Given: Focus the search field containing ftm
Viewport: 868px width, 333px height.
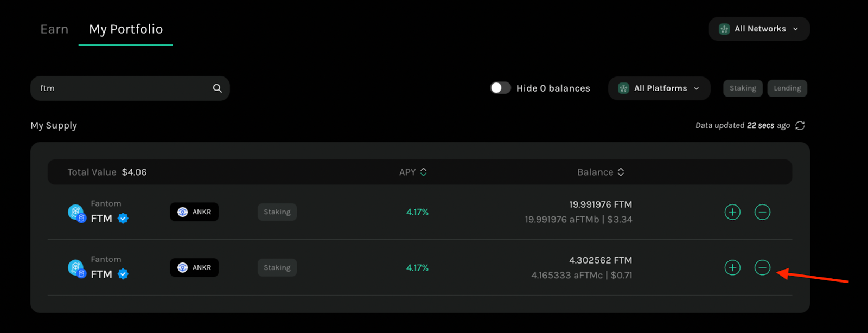Looking at the screenshot, I should pyautogui.click(x=130, y=88).
